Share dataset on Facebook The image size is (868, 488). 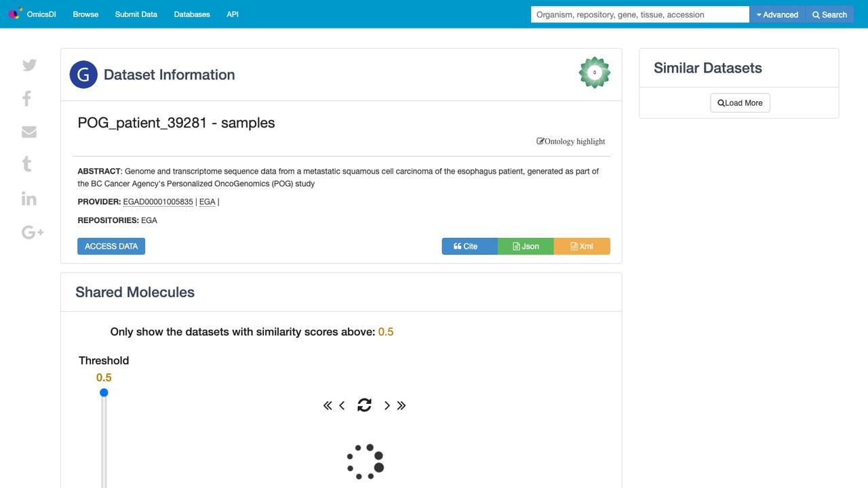27,98
